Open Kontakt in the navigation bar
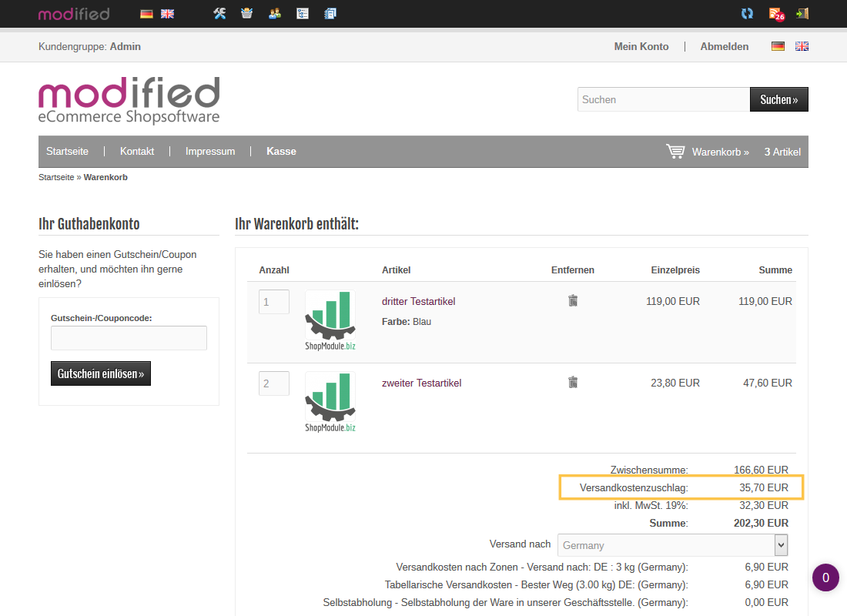 (137, 152)
